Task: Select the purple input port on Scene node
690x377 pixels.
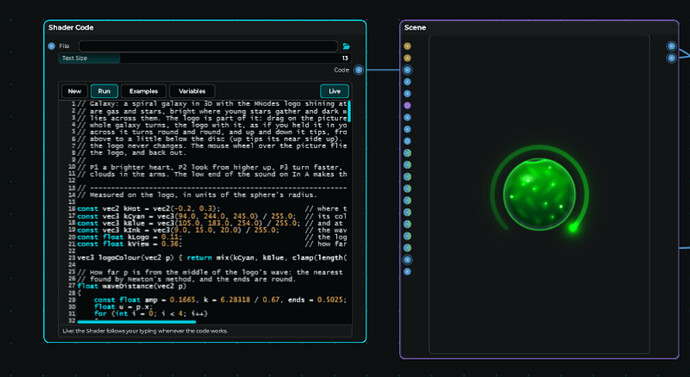Action: [x=407, y=106]
